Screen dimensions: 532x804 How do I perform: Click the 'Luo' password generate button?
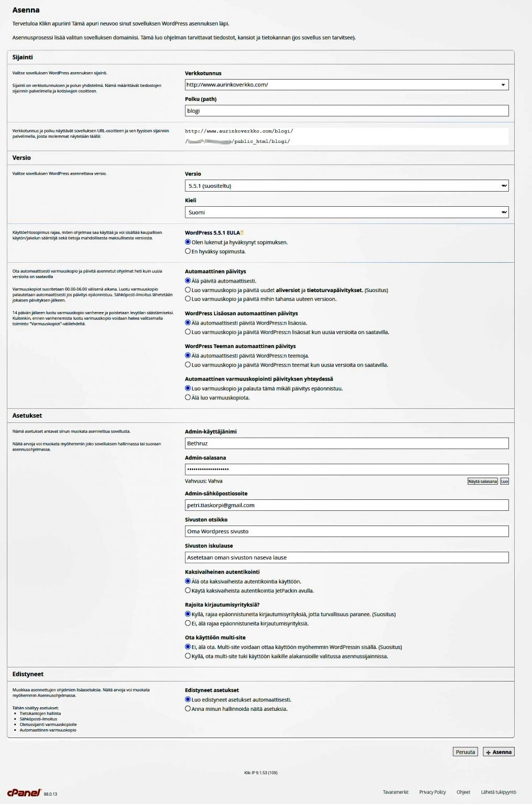[504, 481]
